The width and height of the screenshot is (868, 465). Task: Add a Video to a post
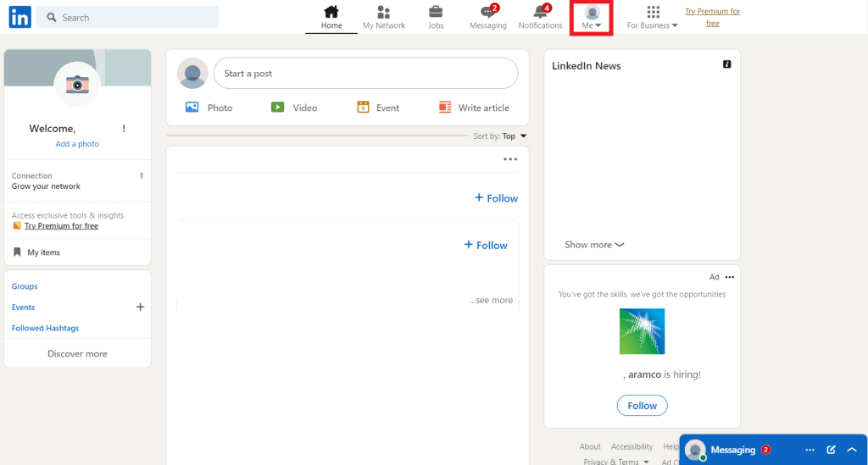click(294, 108)
